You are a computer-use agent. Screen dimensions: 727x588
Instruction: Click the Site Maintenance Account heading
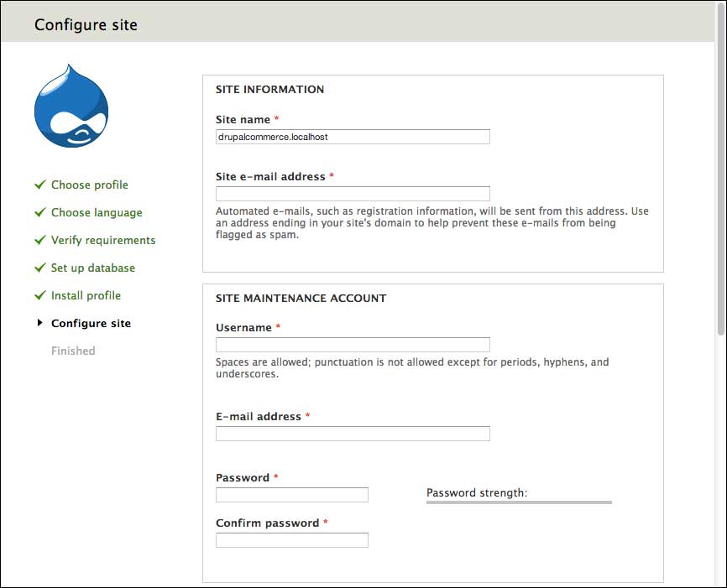tap(301, 298)
